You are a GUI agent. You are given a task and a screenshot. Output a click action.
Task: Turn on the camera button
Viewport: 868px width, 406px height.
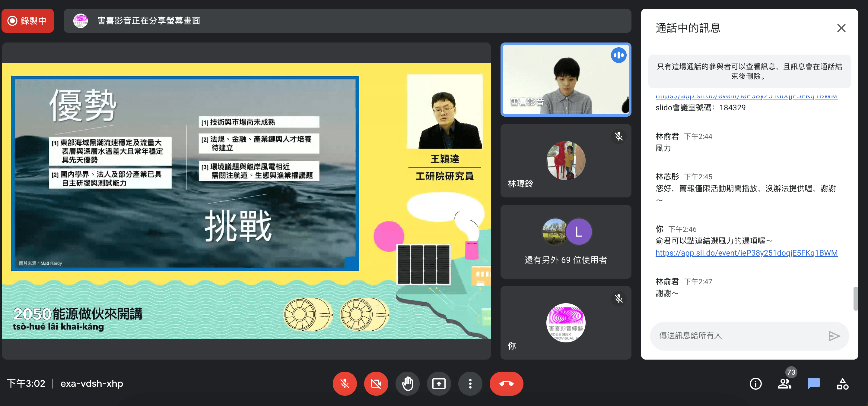[376, 383]
